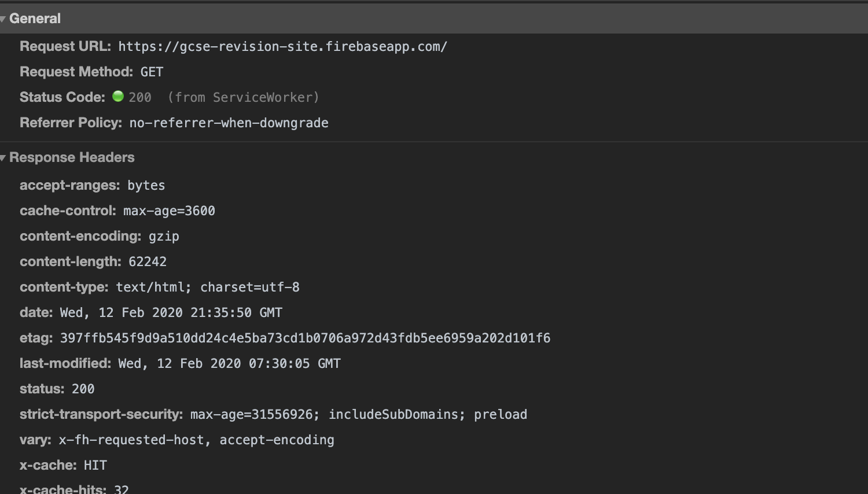The height and width of the screenshot is (494, 868).
Task: Select the cache-control max-age=3600 header
Action: (x=168, y=211)
